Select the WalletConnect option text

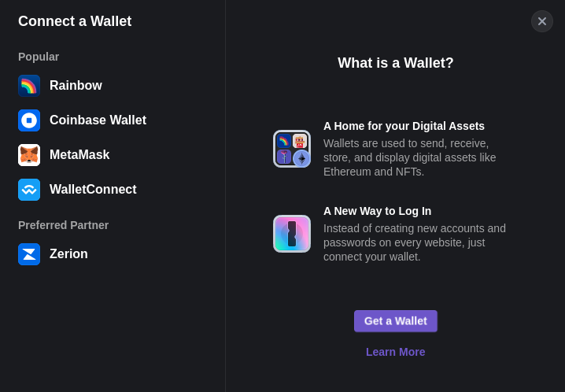click(93, 190)
